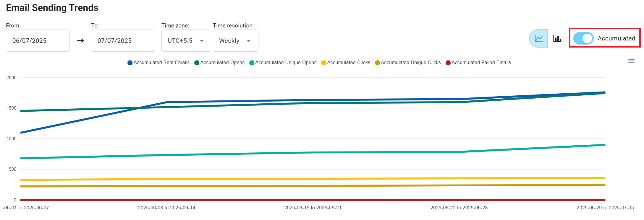Screen dimensions: 644x220
Task: Click the UTC+5.5 dropdown arrow
Action: tap(202, 41)
